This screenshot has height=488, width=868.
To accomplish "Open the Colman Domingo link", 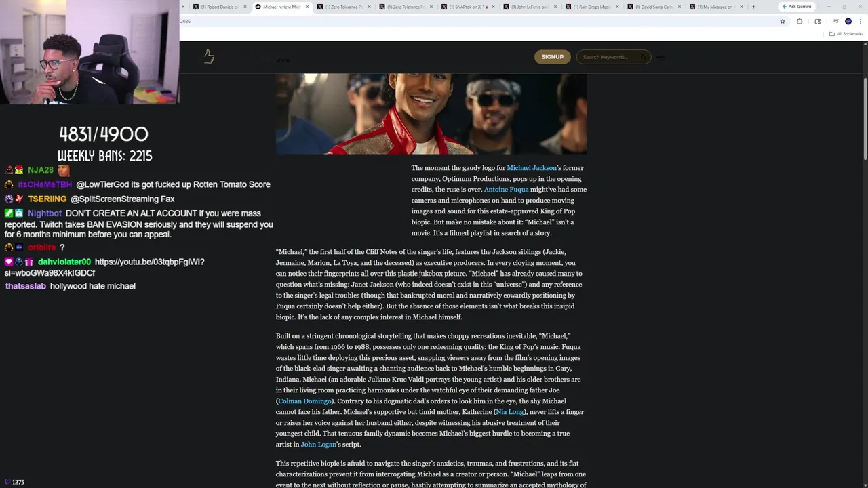I will click(304, 401).
